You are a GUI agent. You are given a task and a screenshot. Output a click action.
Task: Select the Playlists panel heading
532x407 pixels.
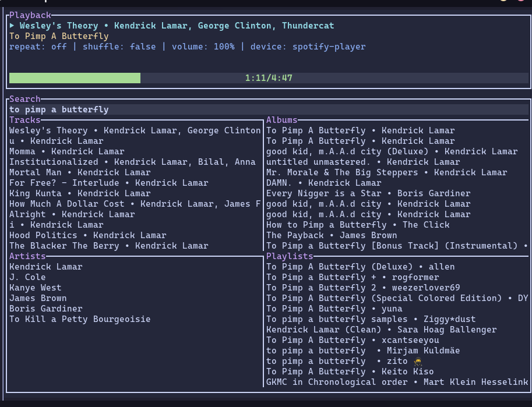290,256
